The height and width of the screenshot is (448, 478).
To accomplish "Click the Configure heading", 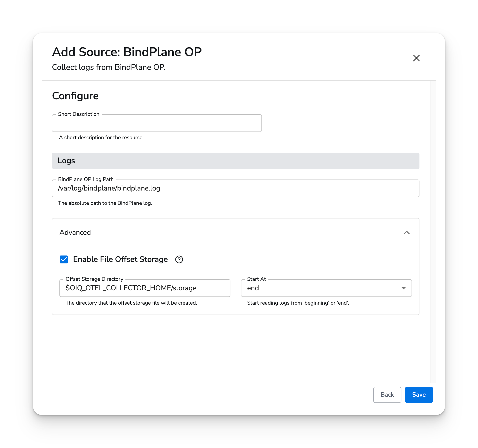I will coord(75,96).
